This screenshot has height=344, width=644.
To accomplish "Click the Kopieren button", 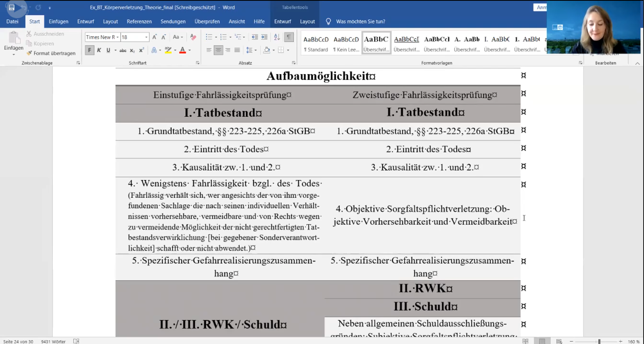I will (x=40, y=44).
